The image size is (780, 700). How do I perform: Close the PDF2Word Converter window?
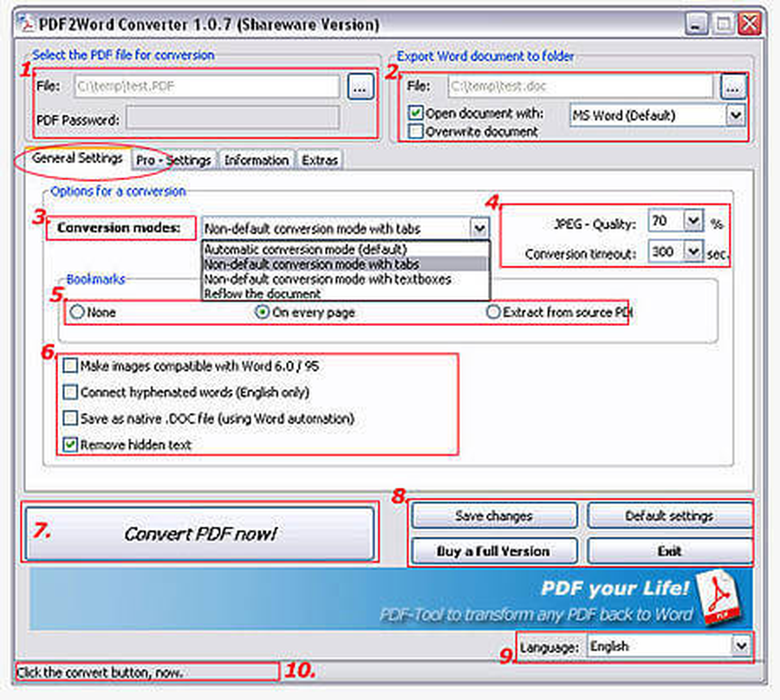click(x=749, y=24)
